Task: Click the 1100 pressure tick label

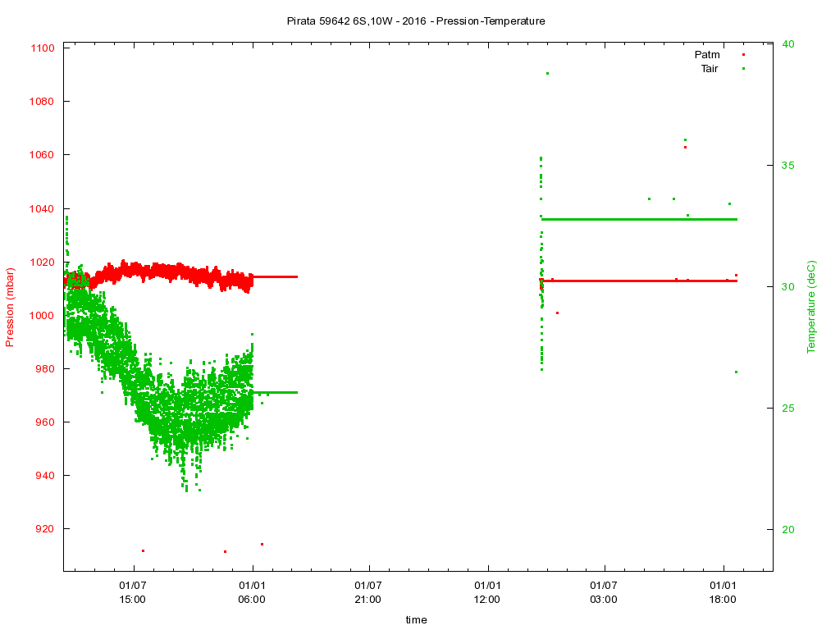Action: (42, 48)
